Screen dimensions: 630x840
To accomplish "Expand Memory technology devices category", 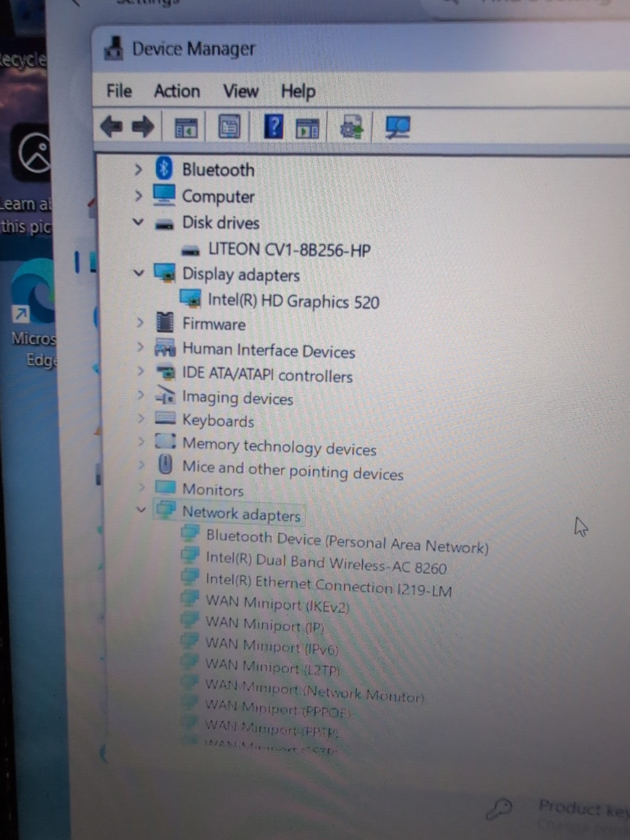I will point(141,442).
